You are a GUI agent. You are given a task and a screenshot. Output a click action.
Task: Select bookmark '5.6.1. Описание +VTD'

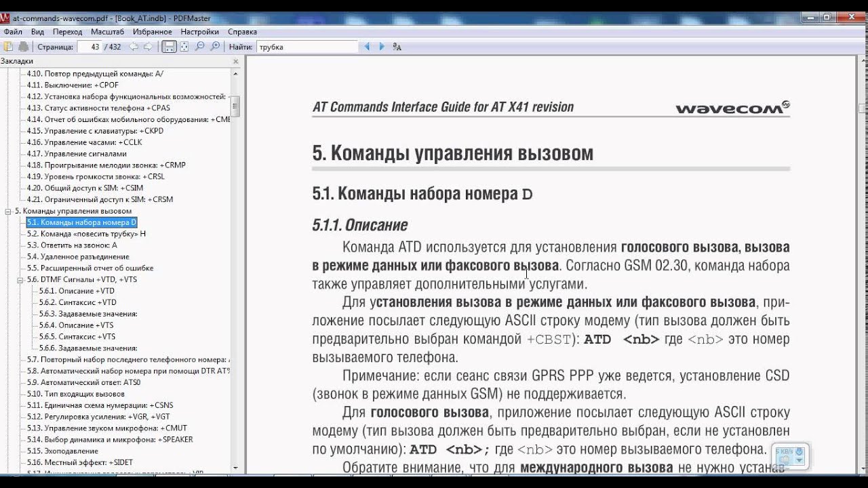[77, 291]
